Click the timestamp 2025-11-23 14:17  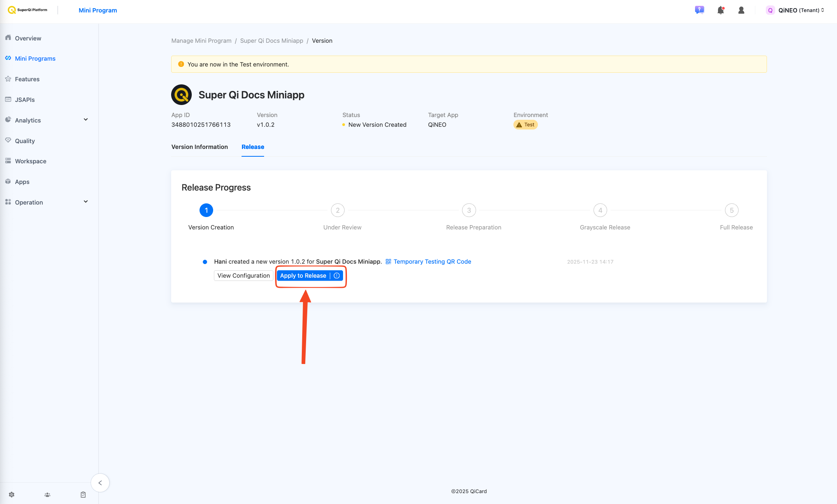tap(590, 262)
